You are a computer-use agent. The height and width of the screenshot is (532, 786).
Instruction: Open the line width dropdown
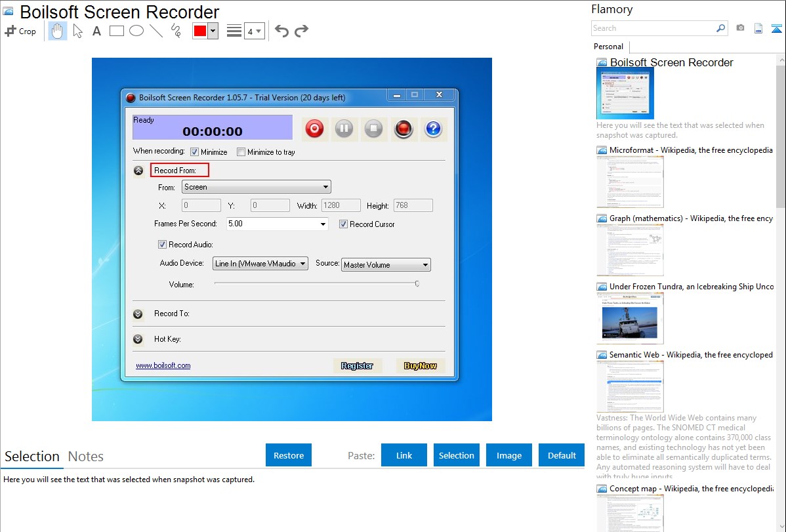point(254,31)
